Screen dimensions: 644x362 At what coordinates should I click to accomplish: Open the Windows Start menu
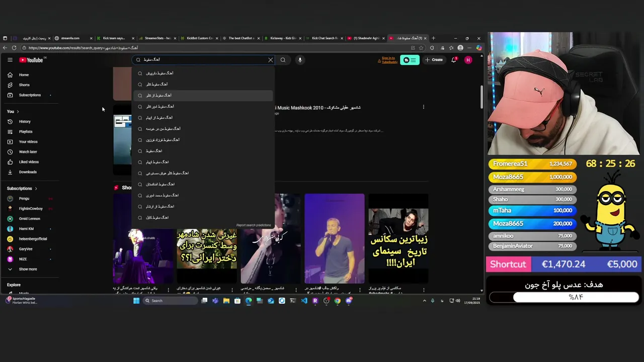click(136, 301)
